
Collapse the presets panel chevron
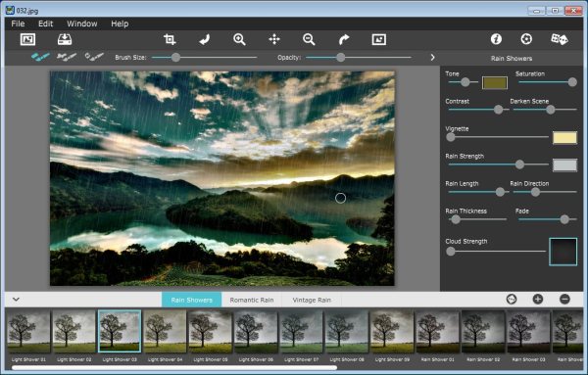pos(16,300)
